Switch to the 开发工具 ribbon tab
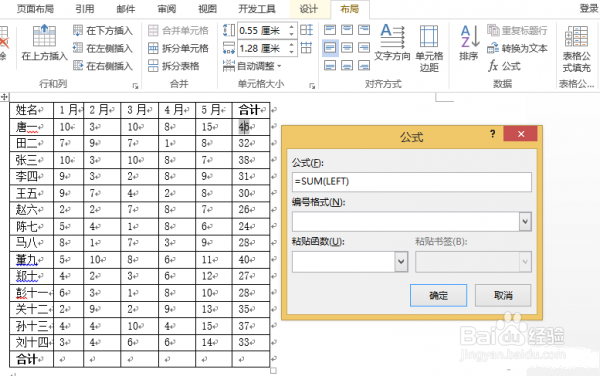The width and height of the screenshot is (600, 376). click(257, 8)
